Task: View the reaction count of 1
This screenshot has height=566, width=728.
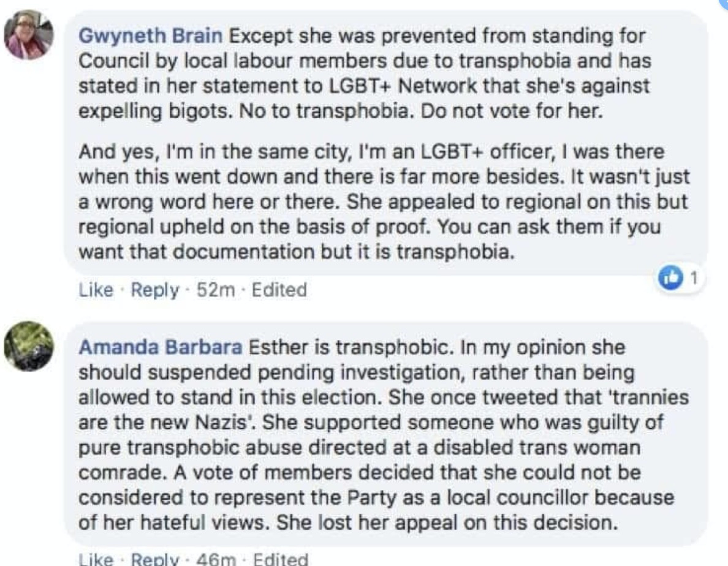Action: click(x=694, y=278)
